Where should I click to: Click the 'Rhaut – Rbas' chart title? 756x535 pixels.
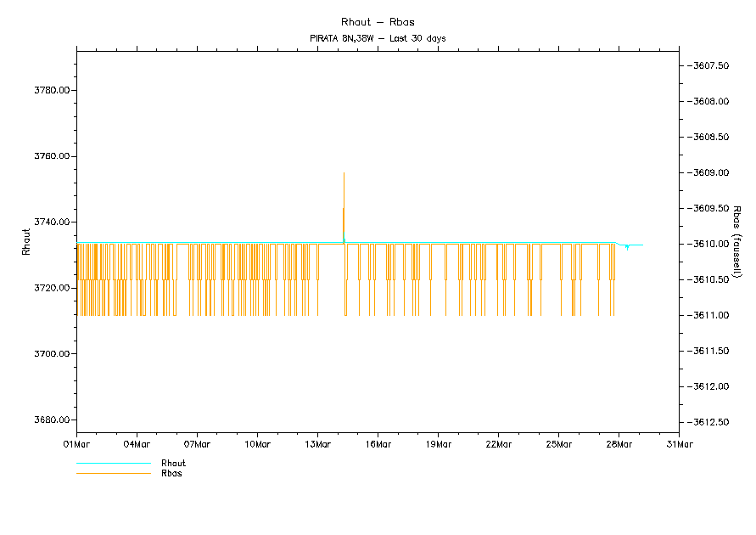[x=378, y=22]
